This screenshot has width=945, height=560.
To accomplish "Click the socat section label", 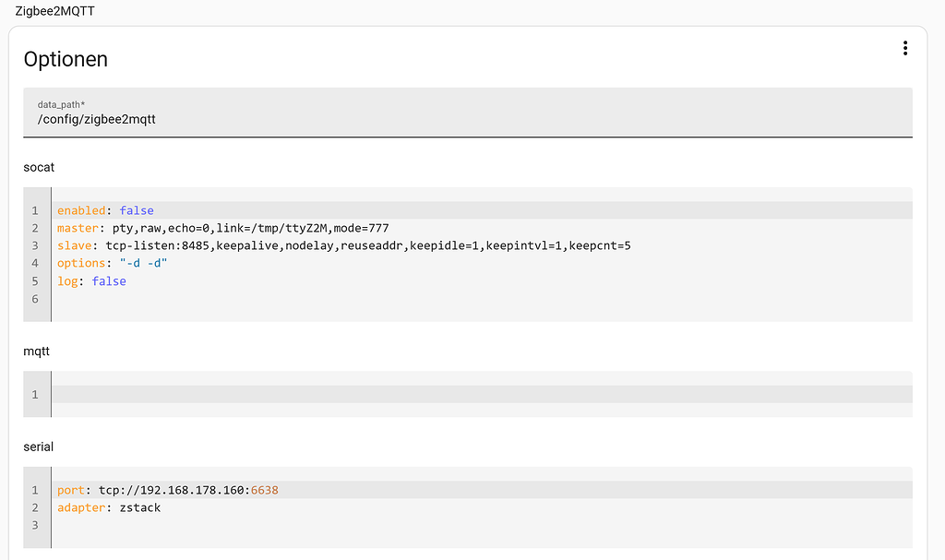I will 39,167.
